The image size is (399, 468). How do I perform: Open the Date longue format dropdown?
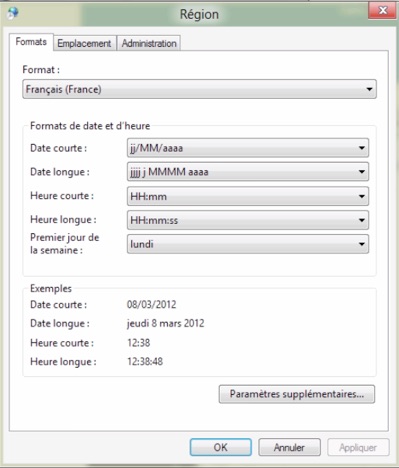pyautogui.click(x=248, y=172)
